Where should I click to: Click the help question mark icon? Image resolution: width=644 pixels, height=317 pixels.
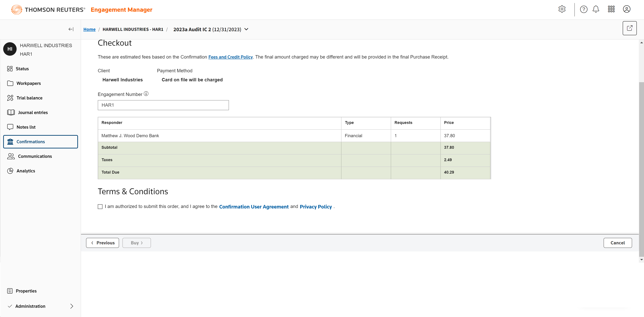tap(583, 9)
